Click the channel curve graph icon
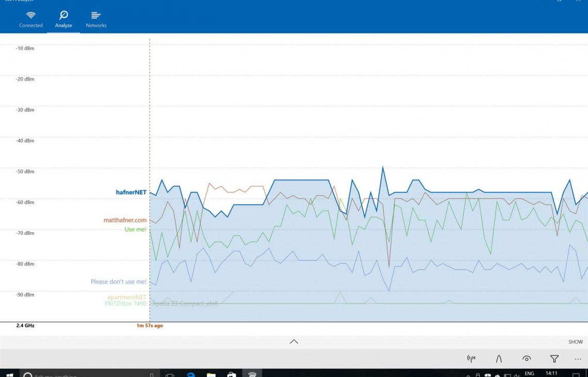 499,358
